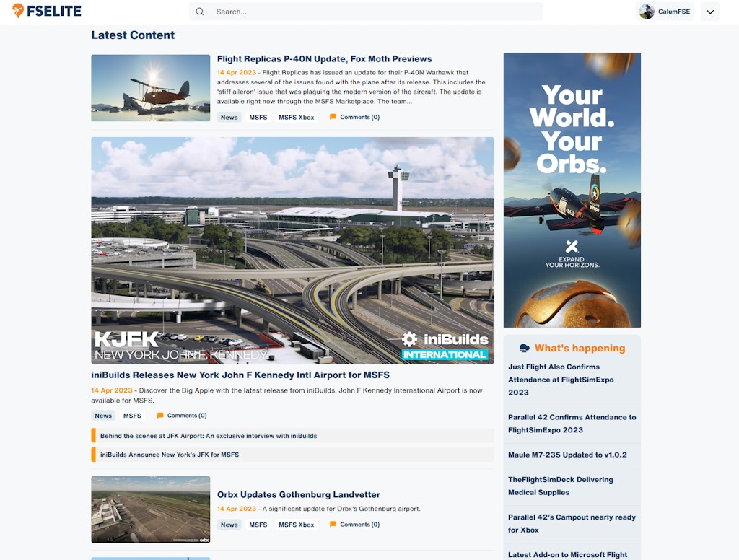Click comments icon on JFK article
Viewport: 739px width, 560px height.
pyautogui.click(x=160, y=416)
